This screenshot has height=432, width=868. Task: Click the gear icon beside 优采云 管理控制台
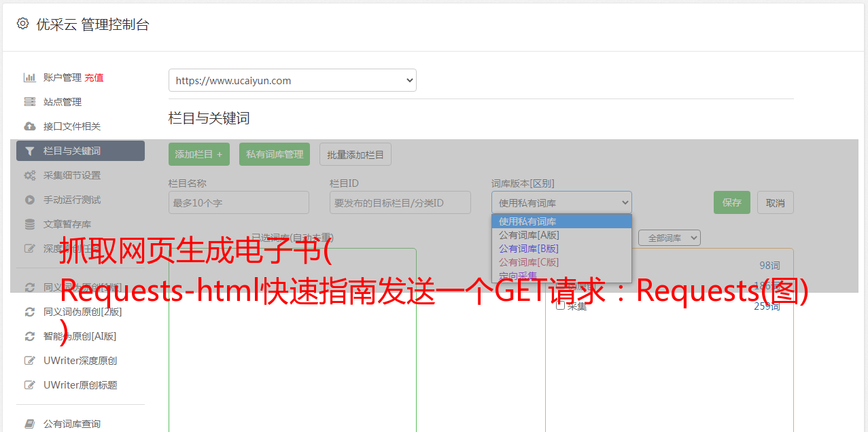point(22,24)
